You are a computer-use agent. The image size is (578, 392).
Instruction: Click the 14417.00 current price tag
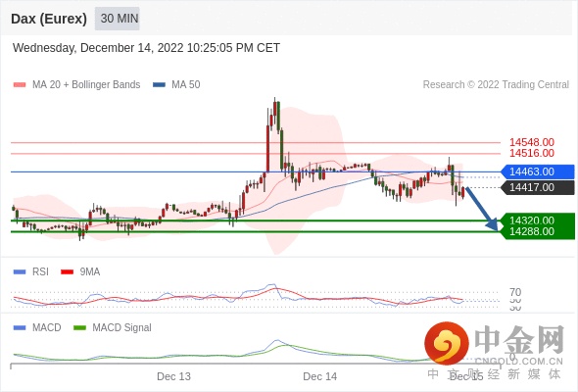(x=538, y=188)
